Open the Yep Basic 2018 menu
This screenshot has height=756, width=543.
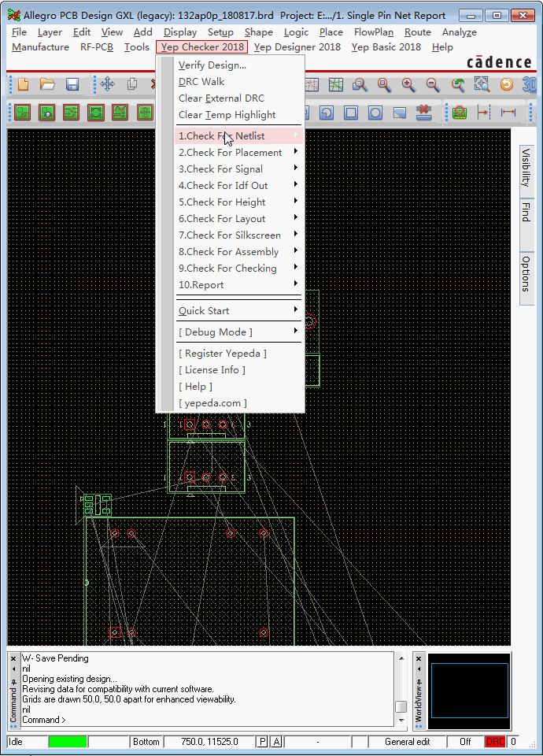pos(386,47)
